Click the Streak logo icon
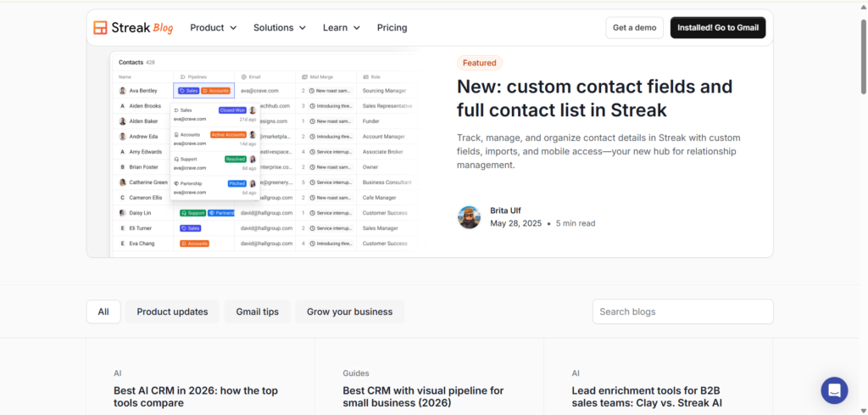 click(x=100, y=28)
